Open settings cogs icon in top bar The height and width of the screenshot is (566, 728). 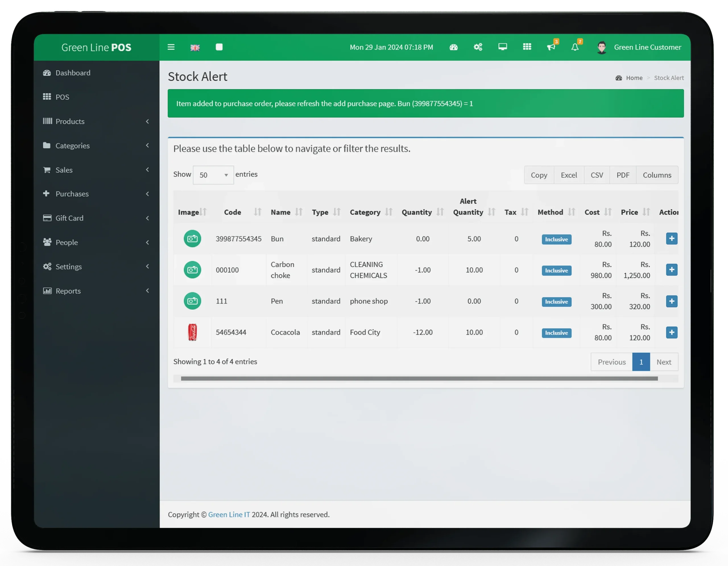478,47
